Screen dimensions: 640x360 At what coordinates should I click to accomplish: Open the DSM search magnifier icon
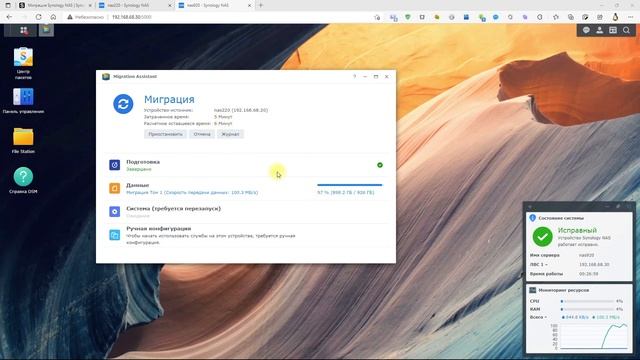626,30
